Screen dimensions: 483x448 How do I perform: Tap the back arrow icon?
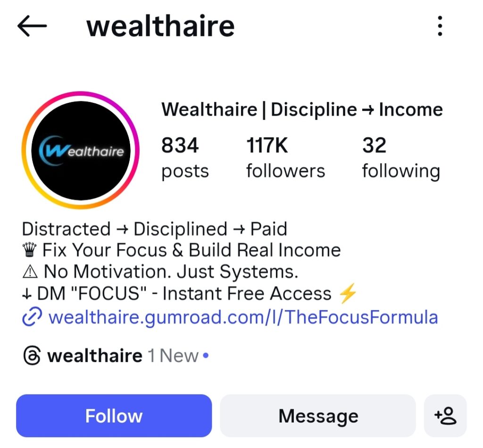(x=32, y=26)
